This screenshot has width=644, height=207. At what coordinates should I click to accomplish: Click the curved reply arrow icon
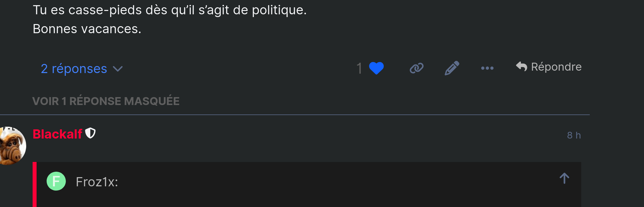(x=521, y=66)
